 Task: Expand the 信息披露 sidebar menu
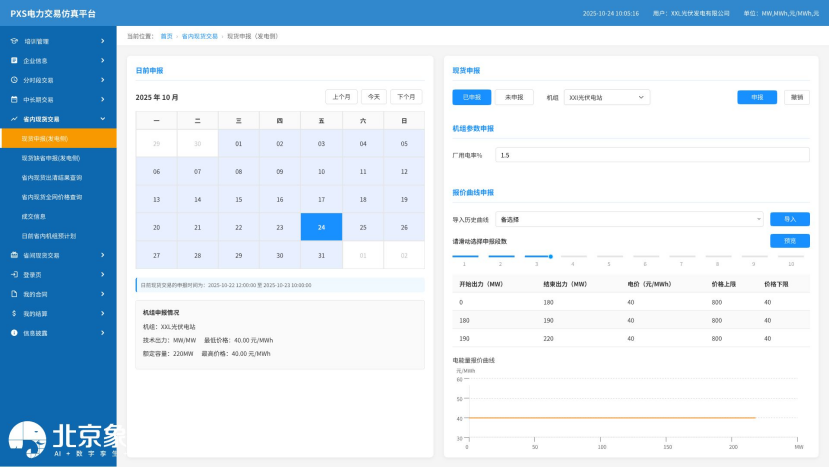[x=103, y=333]
